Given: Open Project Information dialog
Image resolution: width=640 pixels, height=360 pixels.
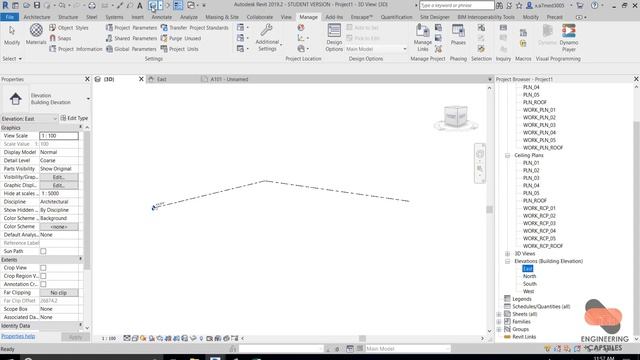Looking at the screenshot, I should pyautogui.click(x=76, y=49).
